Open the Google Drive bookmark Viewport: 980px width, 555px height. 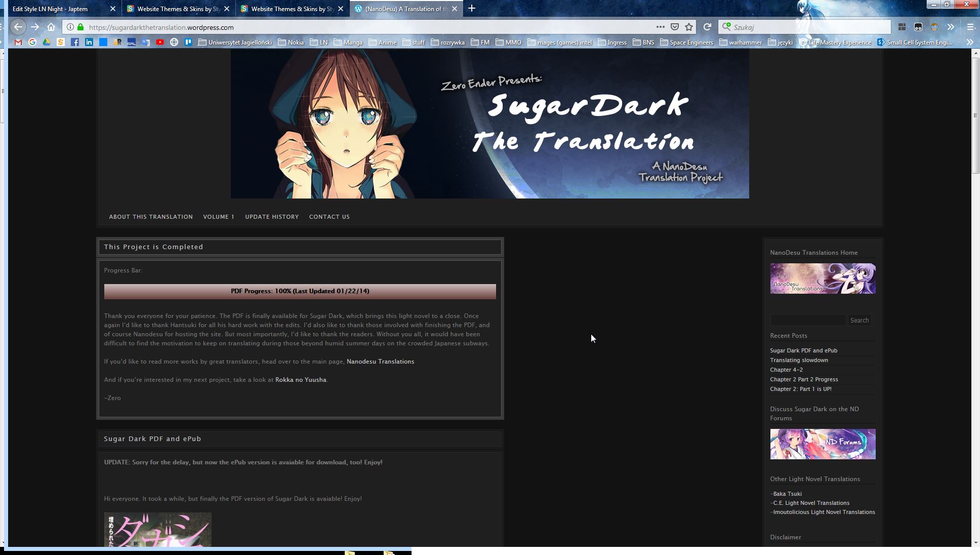point(47,43)
